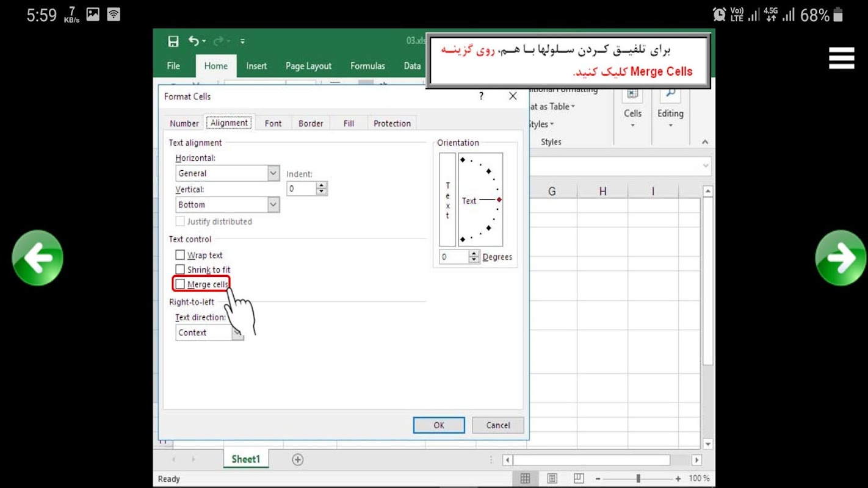Close the Format Cells dialog with X

pos(513,96)
